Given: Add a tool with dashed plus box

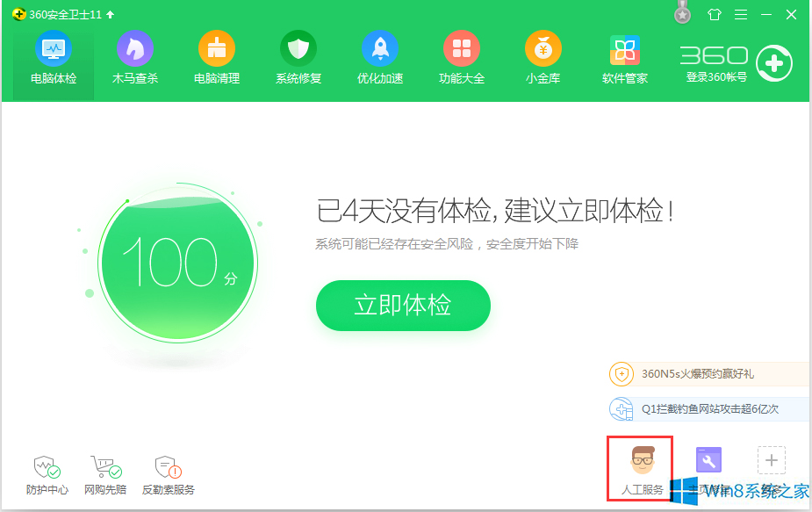Looking at the screenshot, I should (x=771, y=460).
